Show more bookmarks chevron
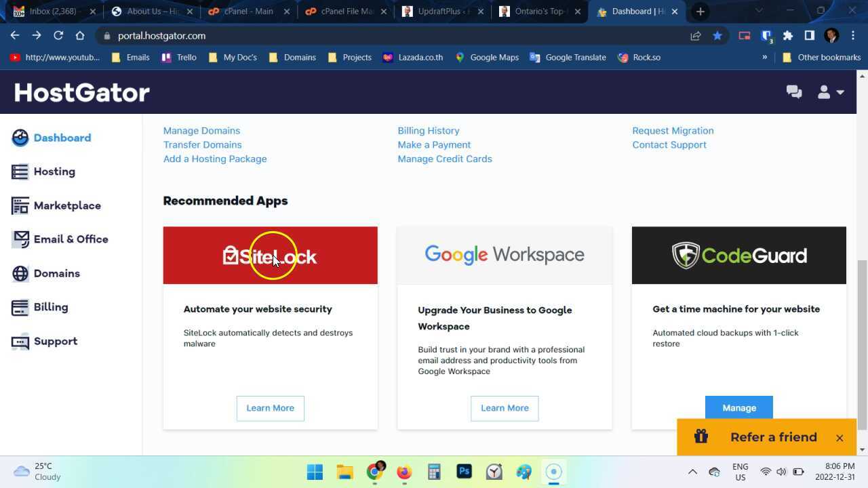Screen dimensions: 868x488 click(x=765, y=58)
